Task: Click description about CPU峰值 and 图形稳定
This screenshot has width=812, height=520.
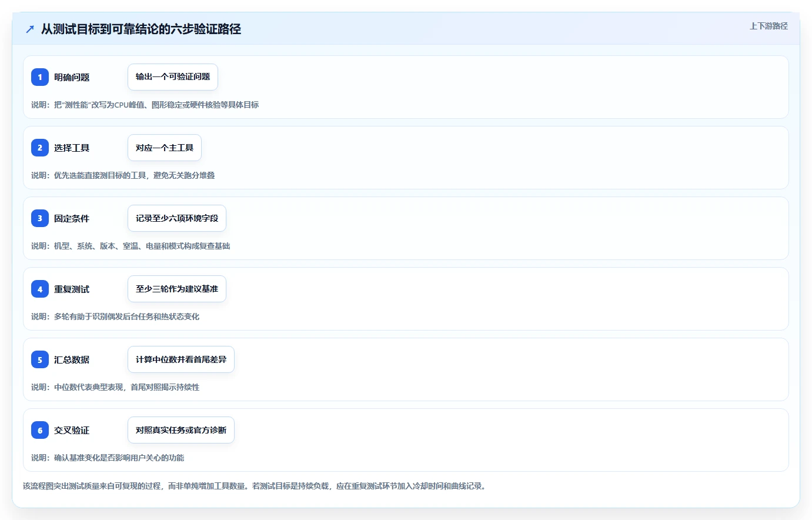Action: tap(145, 105)
